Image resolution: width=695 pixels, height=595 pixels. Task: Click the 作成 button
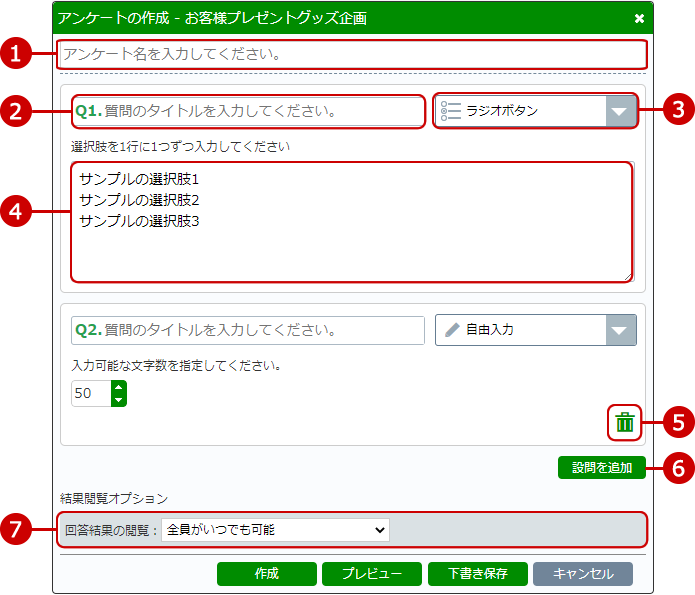tap(267, 574)
